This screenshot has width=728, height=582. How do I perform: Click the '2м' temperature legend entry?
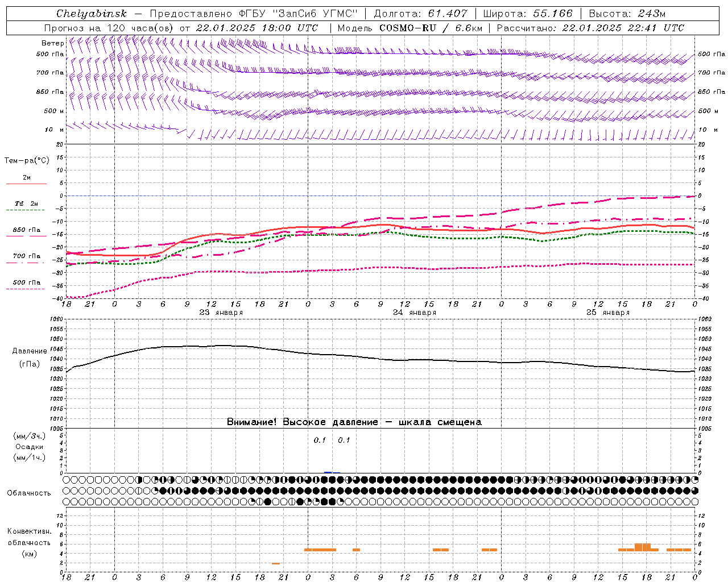pos(27,178)
